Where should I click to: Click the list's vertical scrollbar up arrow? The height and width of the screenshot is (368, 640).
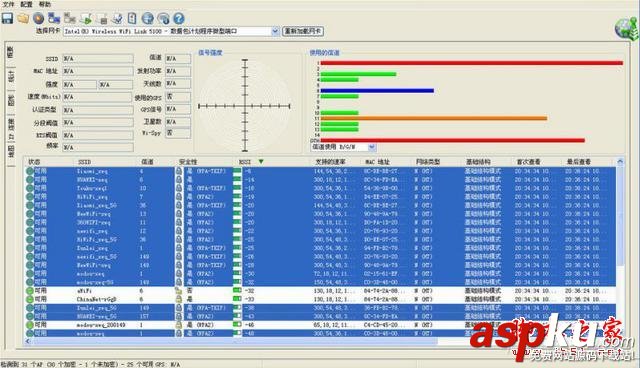click(x=620, y=162)
